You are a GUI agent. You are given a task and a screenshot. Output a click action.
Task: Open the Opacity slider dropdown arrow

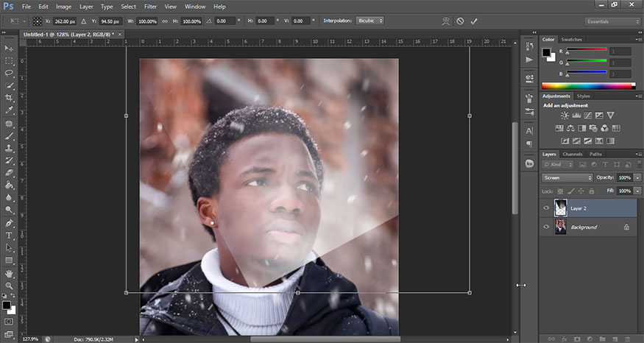coord(637,178)
